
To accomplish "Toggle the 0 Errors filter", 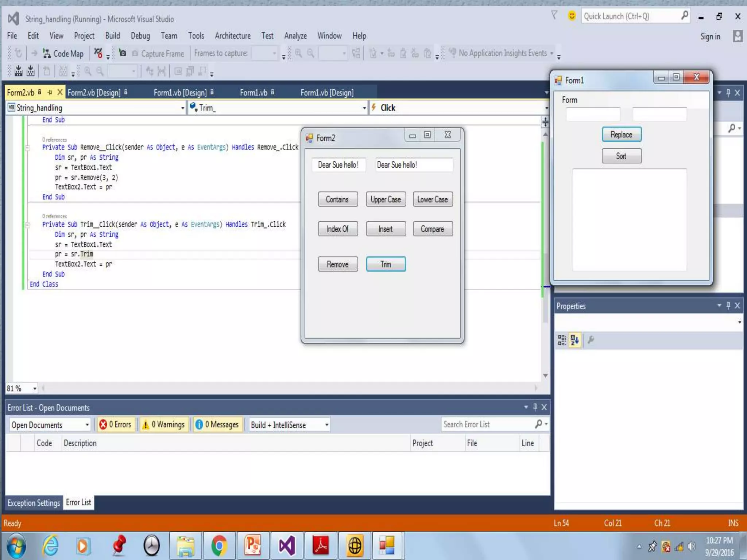I will [x=116, y=424].
